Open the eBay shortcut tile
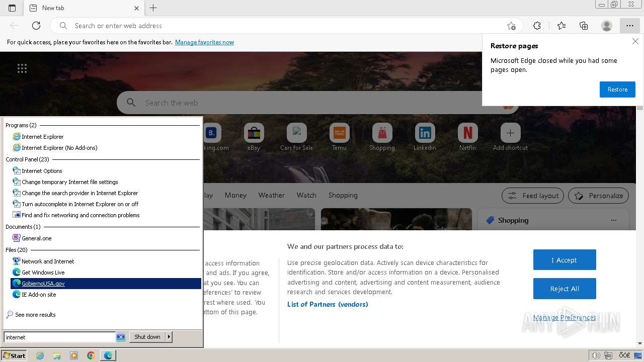 pos(254,137)
